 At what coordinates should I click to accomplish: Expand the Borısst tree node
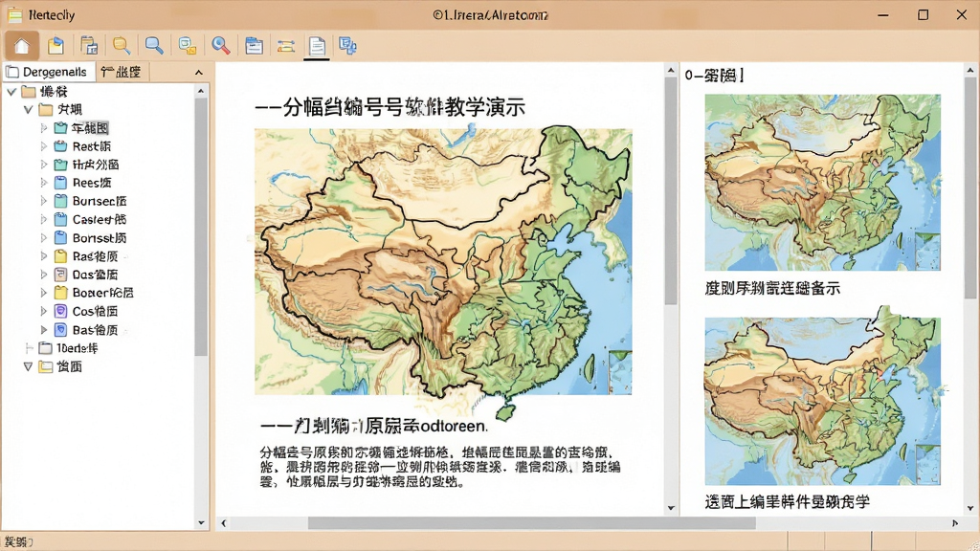coord(44,237)
